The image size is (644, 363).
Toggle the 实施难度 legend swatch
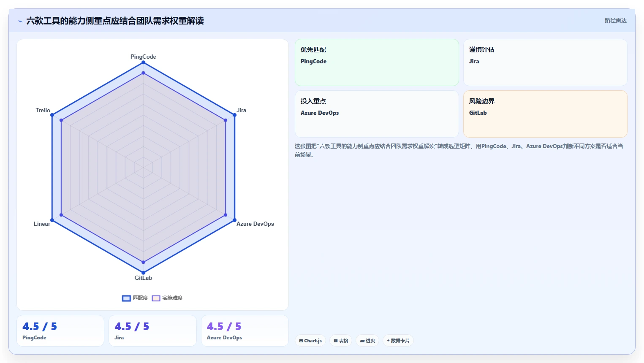[x=156, y=298]
